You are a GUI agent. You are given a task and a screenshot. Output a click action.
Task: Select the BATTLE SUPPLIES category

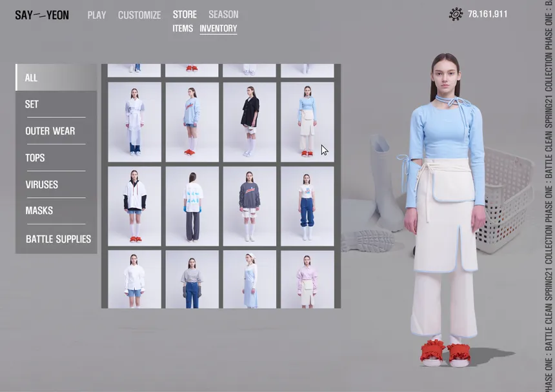[x=56, y=239]
